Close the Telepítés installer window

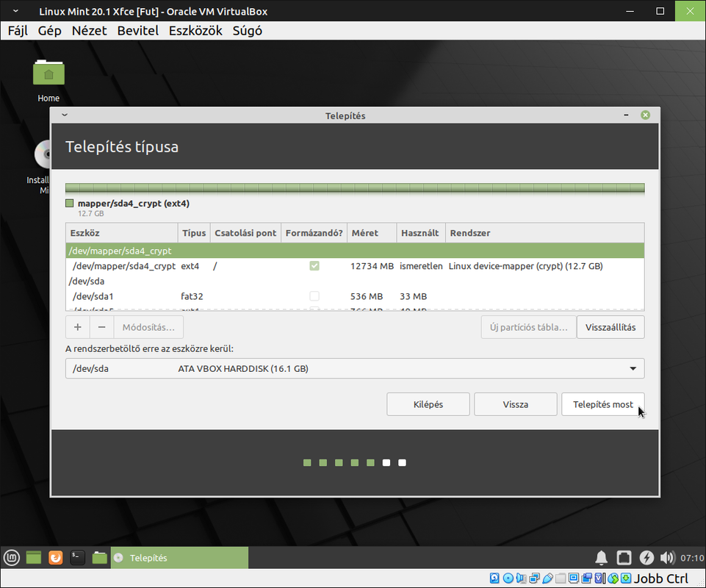[645, 115]
